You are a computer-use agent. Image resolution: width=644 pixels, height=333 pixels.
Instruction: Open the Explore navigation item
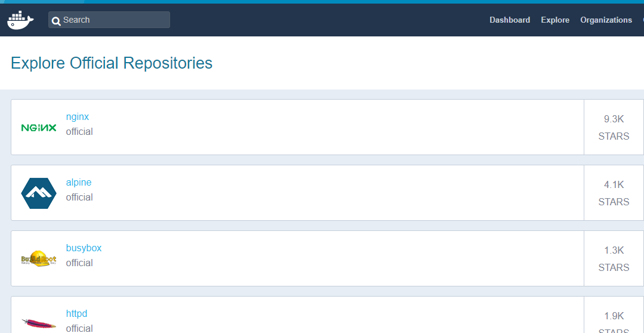pos(555,20)
